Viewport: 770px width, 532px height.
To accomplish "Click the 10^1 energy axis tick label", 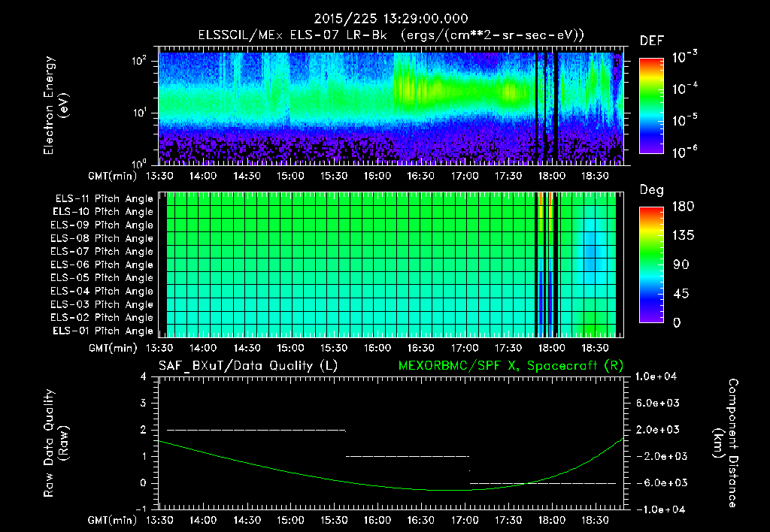I will tap(139, 113).
